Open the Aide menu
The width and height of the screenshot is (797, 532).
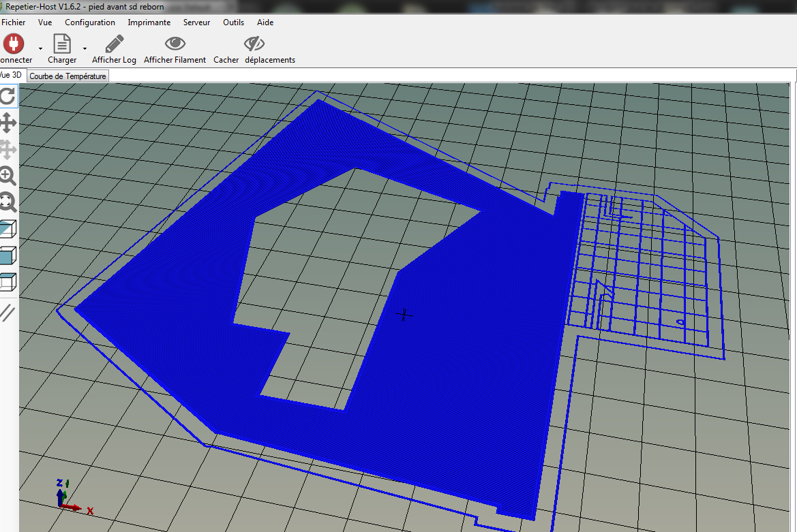[265, 22]
